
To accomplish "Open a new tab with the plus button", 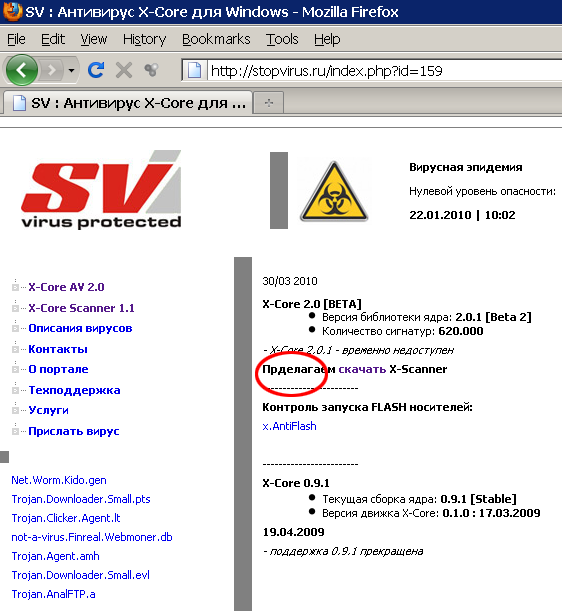I will (269, 103).
